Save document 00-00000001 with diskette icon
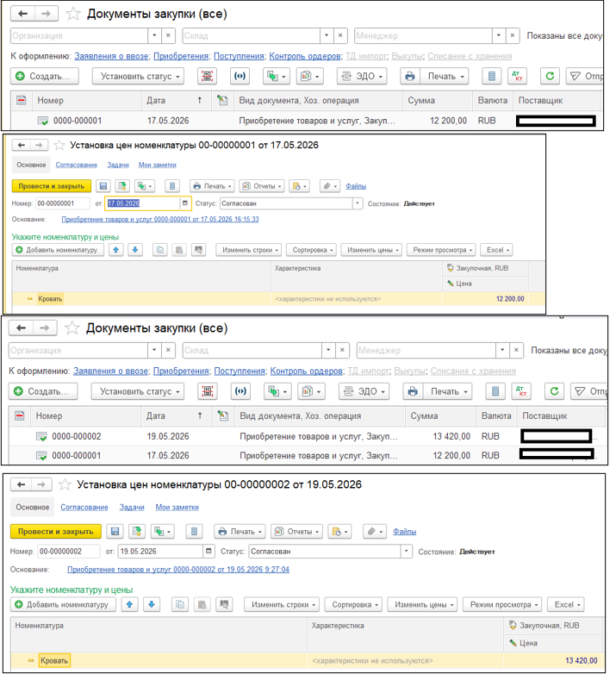616x674 pixels. [103, 186]
